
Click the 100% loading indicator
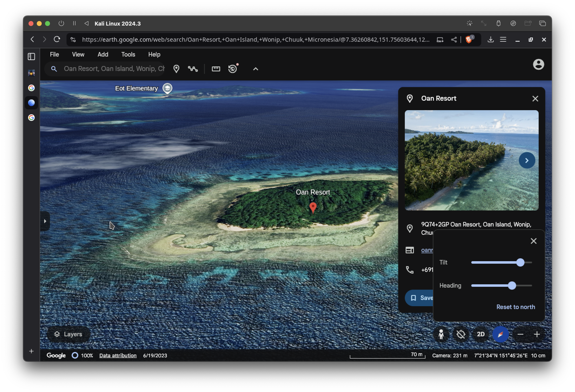pos(82,355)
